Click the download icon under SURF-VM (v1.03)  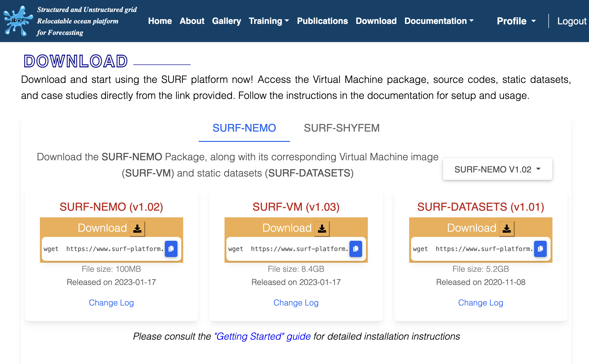(322, 229)
